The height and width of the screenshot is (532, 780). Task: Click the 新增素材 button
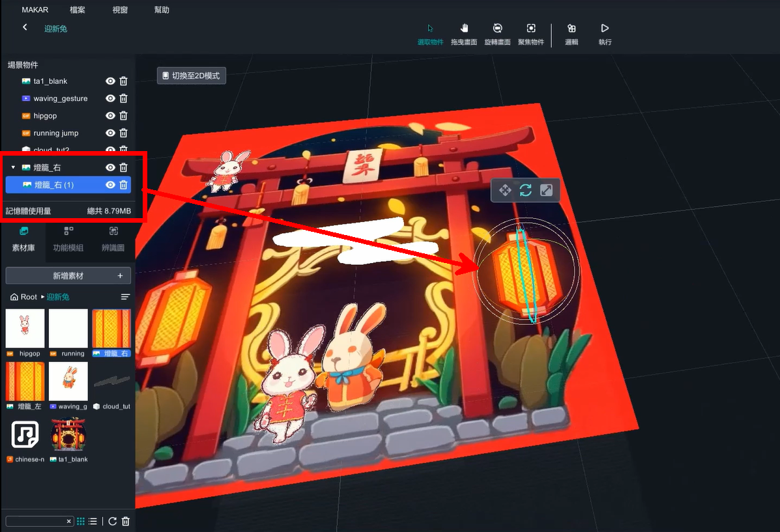tap(68, 275)
